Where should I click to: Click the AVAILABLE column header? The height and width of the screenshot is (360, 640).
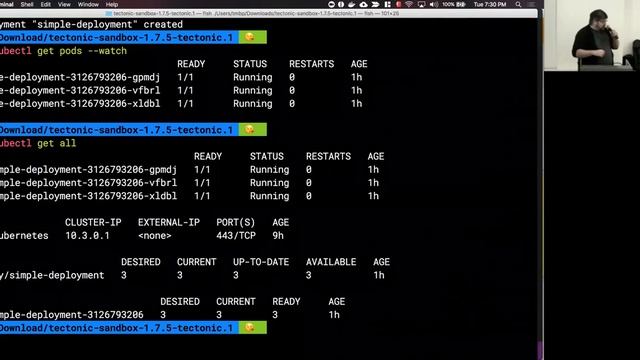pyautogui.click(x=331, y=262)
